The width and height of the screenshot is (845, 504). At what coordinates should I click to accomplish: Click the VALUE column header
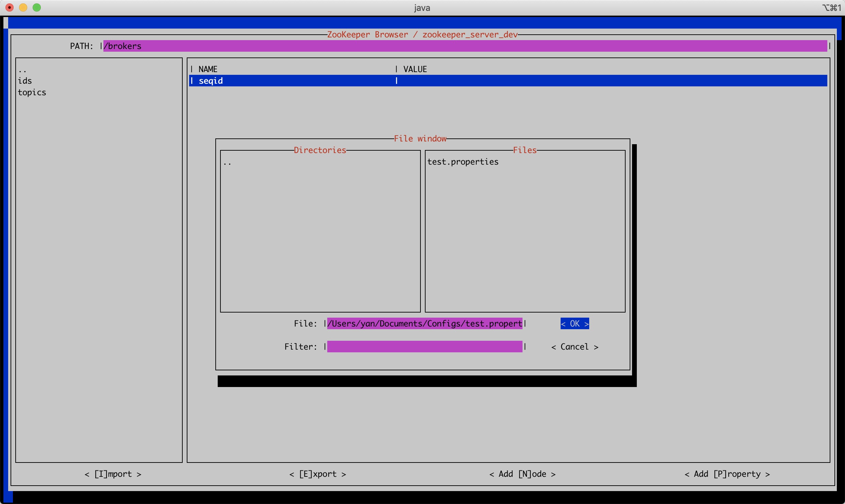click(x=415, y=69)
